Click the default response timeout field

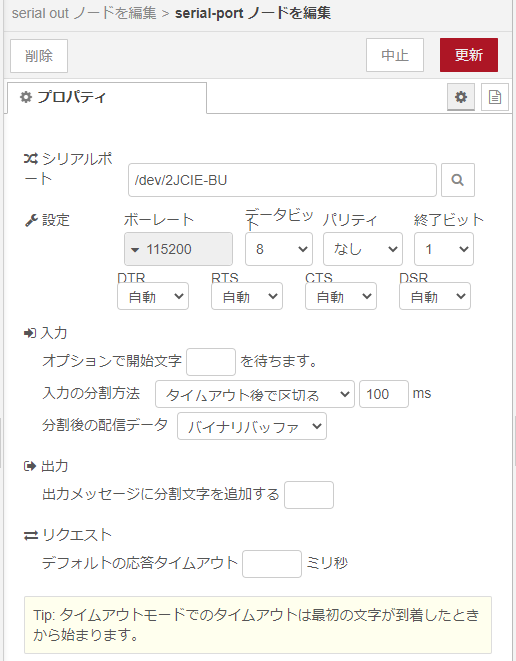point(272,564)
